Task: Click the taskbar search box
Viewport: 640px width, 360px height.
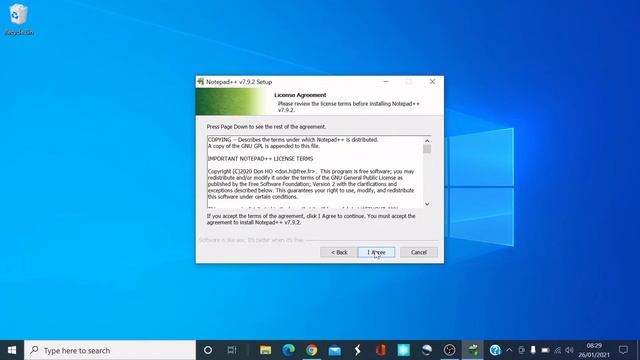Action: 110,350
